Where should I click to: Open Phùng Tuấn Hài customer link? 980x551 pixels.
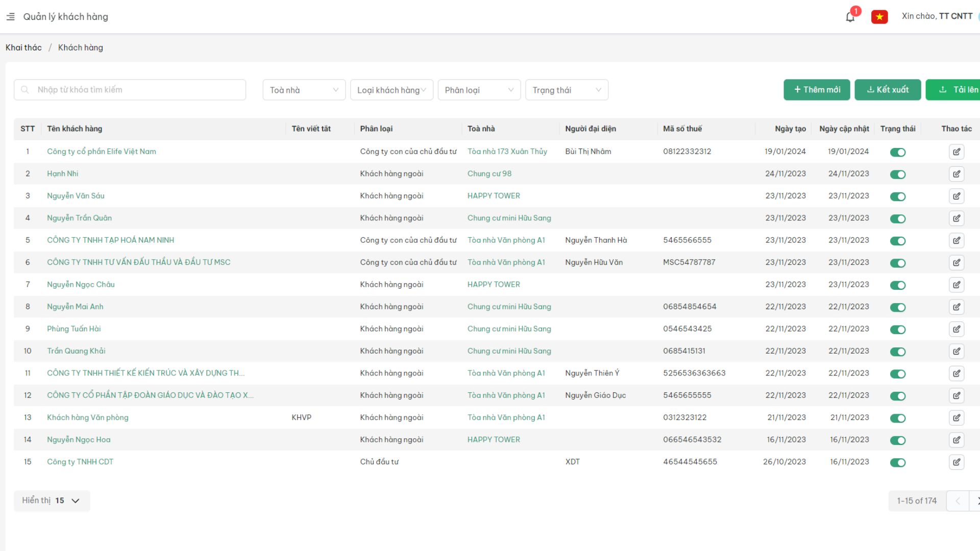74,329
